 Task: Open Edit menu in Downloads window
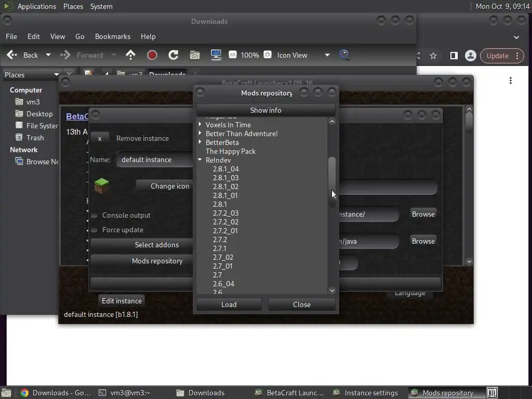click(34, 36)
